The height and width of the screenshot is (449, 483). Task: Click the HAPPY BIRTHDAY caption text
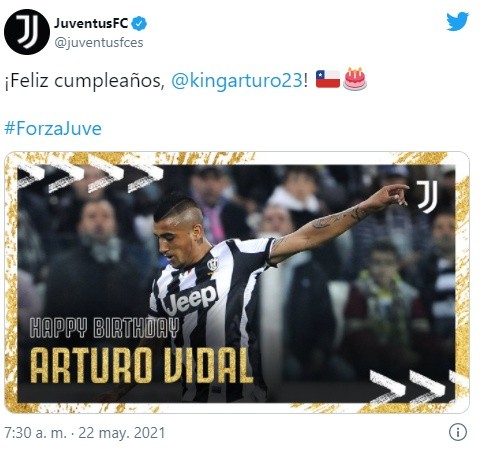[104, 328]
